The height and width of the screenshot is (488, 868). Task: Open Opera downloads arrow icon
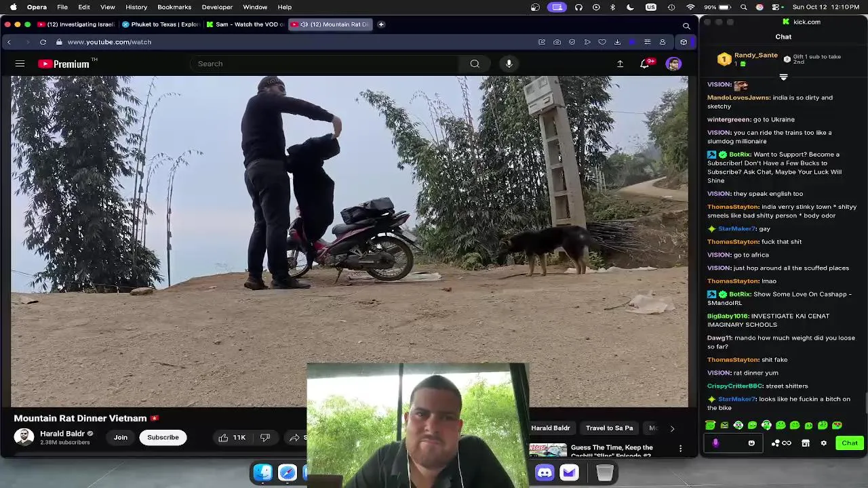click(617, 42)
